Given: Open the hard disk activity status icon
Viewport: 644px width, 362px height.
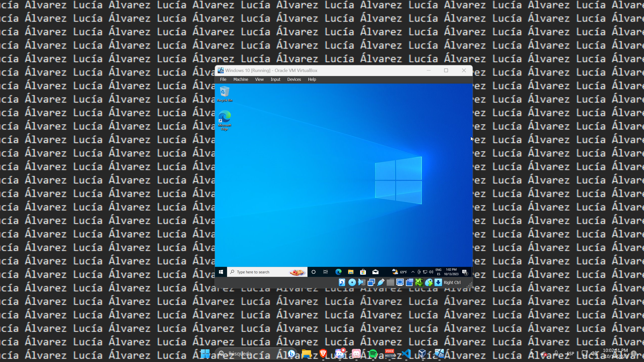Looking at the screenshot, I should click(342, 282).
